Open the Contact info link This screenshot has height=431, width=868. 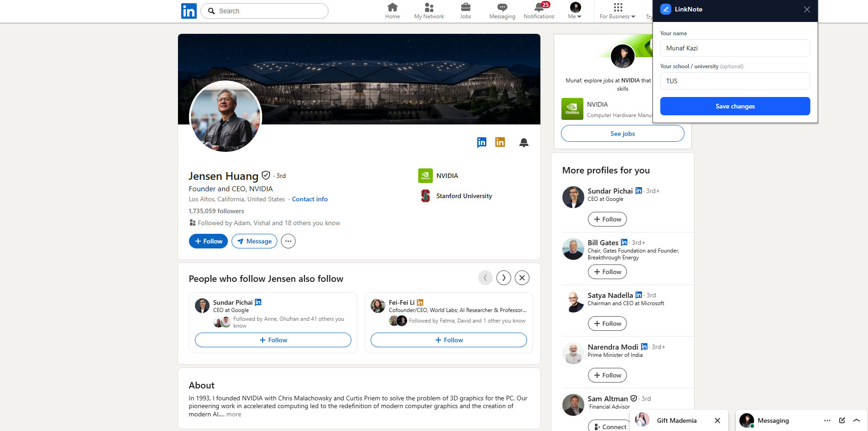(x=310, y=199)
